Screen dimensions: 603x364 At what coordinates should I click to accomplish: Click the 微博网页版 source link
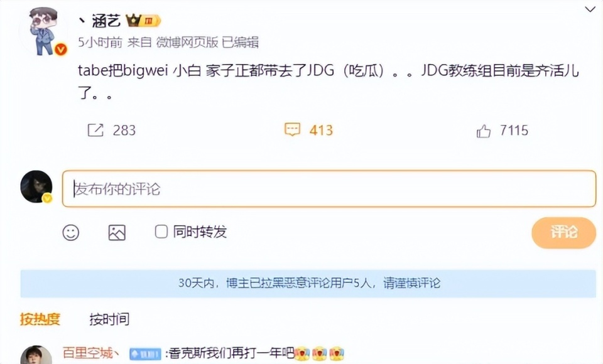187,42
